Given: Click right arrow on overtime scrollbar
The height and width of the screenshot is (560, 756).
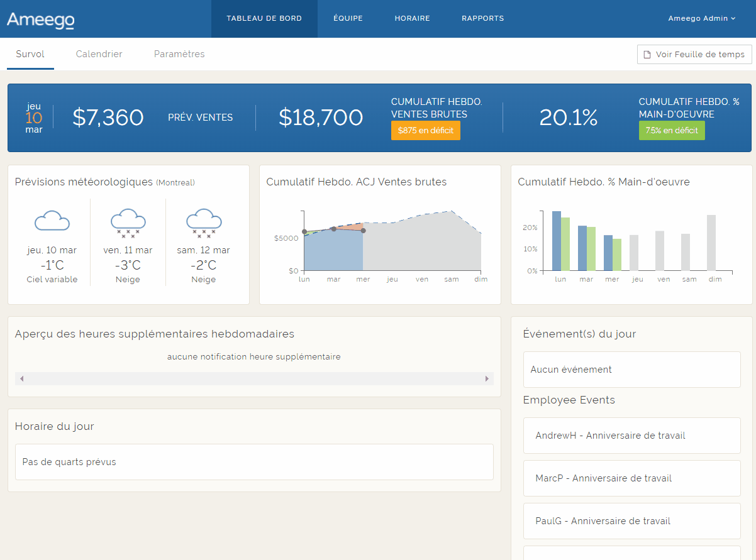Looking at the screenshot, I should (487, 378).
